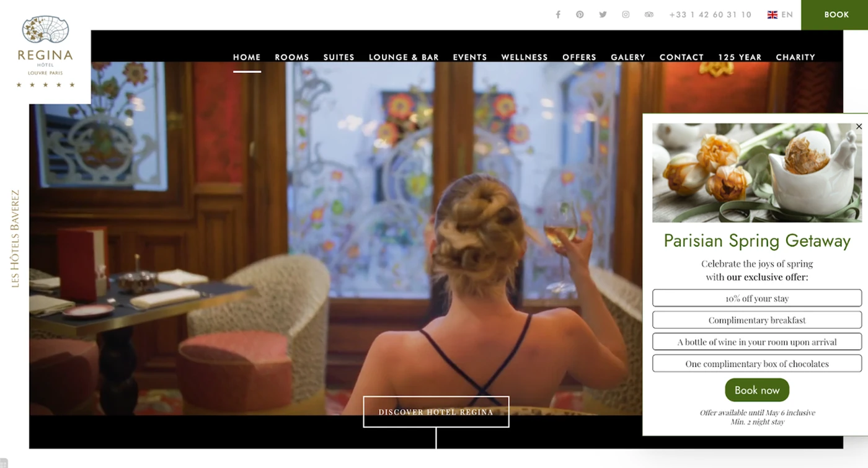
Task: Open the SUITES menu item
Action: pos(339,57)
